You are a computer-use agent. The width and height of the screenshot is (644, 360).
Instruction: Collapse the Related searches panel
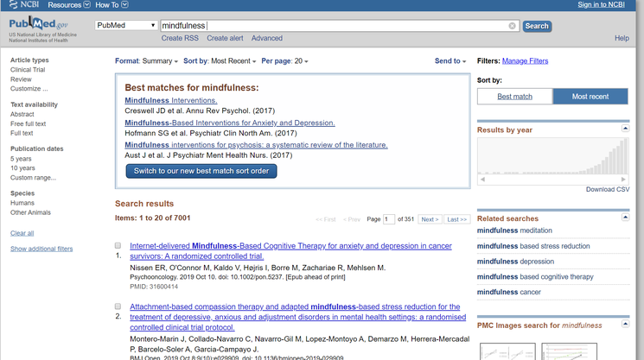coord(625,218)
